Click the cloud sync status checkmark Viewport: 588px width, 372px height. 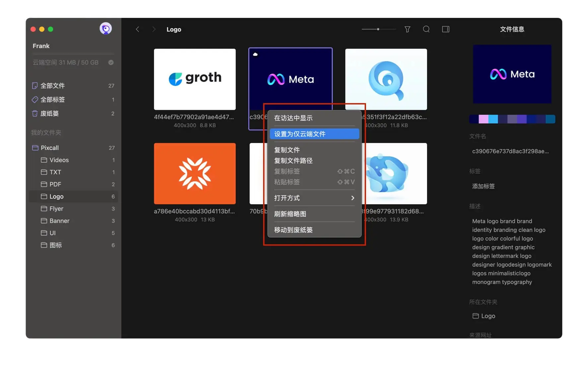pyautogui.click(x=111, y=62)
